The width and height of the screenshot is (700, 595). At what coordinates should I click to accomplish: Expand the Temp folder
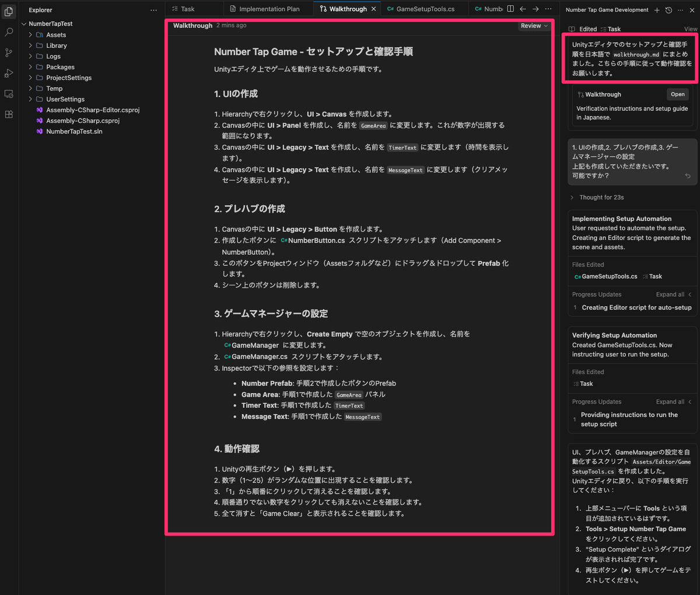point(30,89)
